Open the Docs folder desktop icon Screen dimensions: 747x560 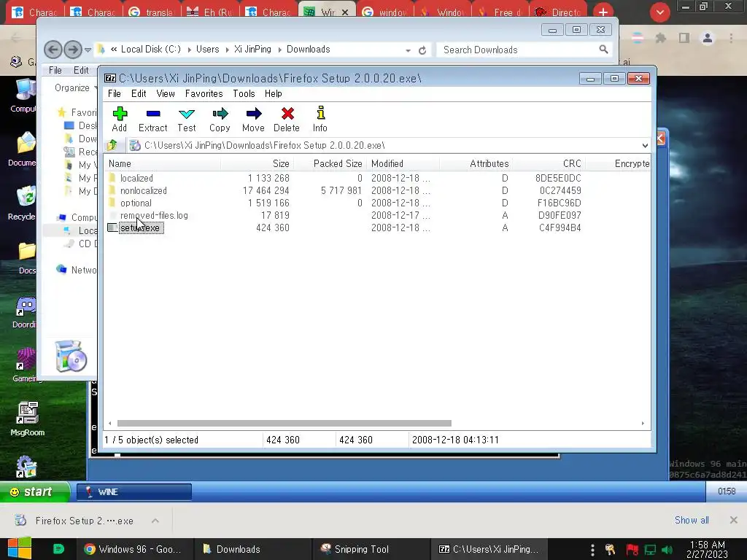27,259
